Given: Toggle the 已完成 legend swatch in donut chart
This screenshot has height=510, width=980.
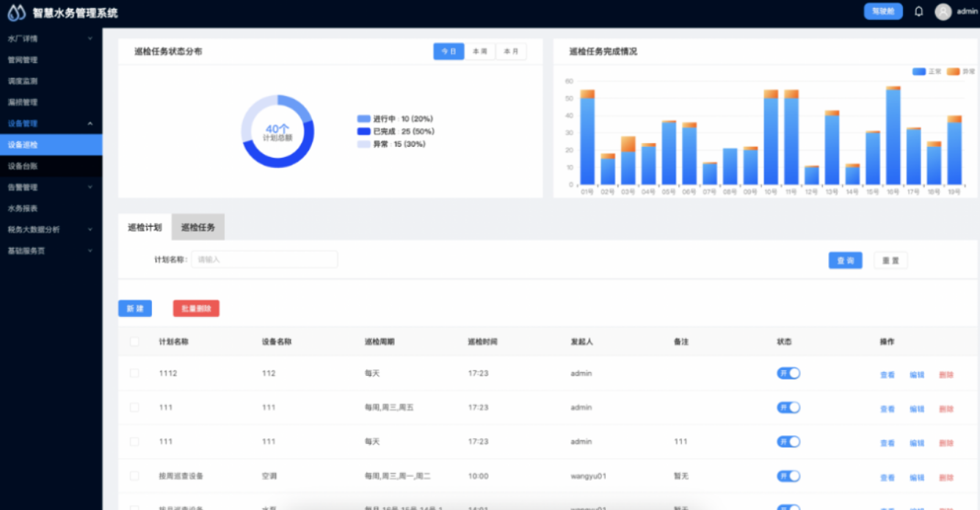Looking at the screenshot, I should click(x=363, y=131).
